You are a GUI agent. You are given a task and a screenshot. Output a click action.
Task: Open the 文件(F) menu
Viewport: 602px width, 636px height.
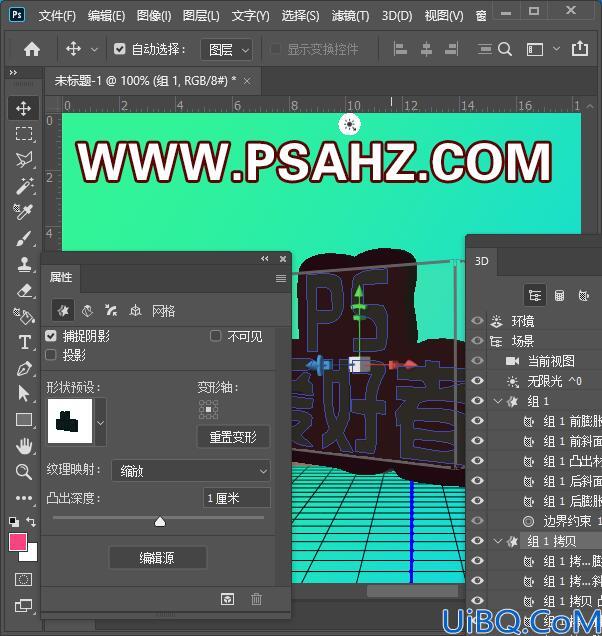point(57,16)
